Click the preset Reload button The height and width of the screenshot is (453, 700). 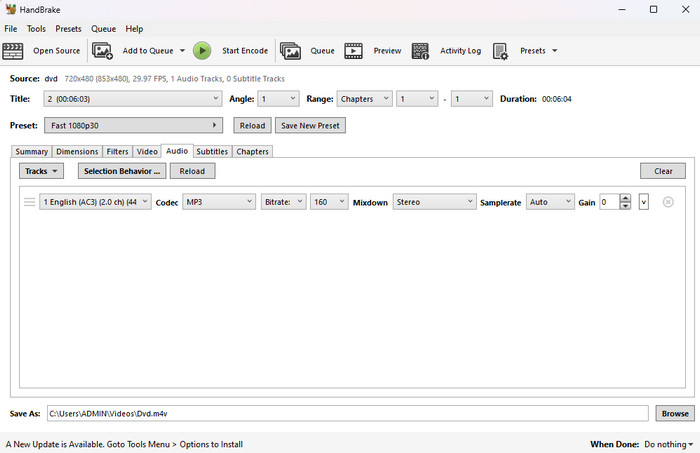pos(252,125)
